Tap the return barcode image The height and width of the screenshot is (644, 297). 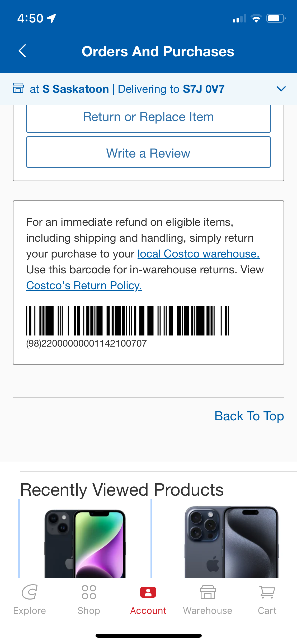tap(128, 321)
